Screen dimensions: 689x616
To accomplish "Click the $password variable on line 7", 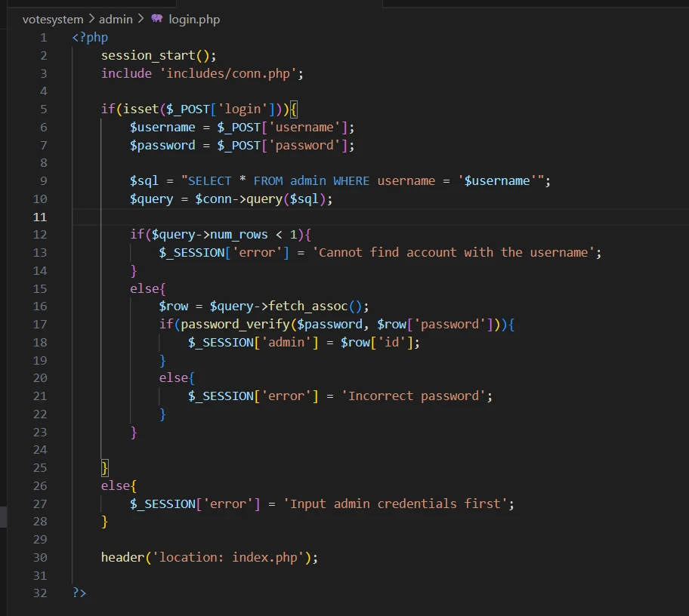I will point(162,146).
